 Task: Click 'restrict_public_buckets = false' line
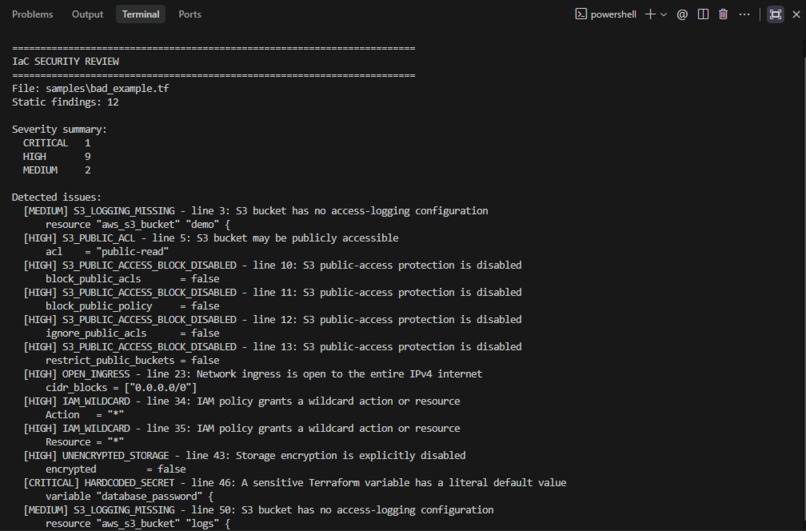tap(132, 360)
